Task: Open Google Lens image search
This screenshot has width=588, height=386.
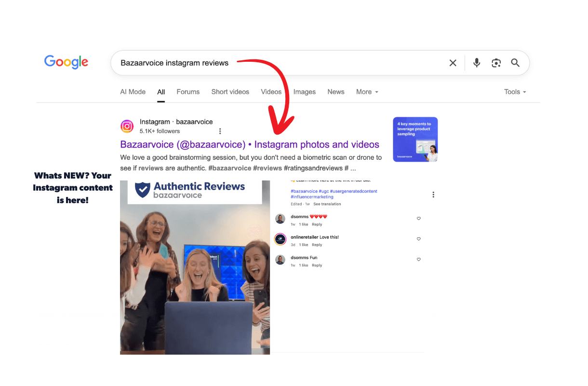Action: [496, 63]
